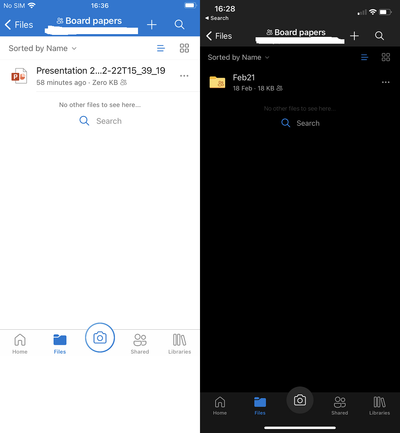Expand the Sorted by Name dropdown in the dark screen

tap(238, 57)
